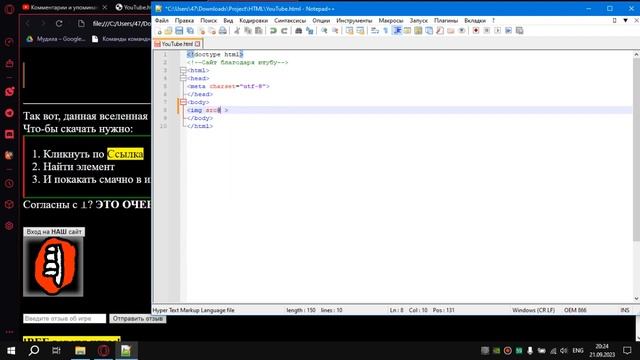The image size is (640, 360).
Task: Close the YouTube.html tab with its red X
Action: (x=198, y=44)
